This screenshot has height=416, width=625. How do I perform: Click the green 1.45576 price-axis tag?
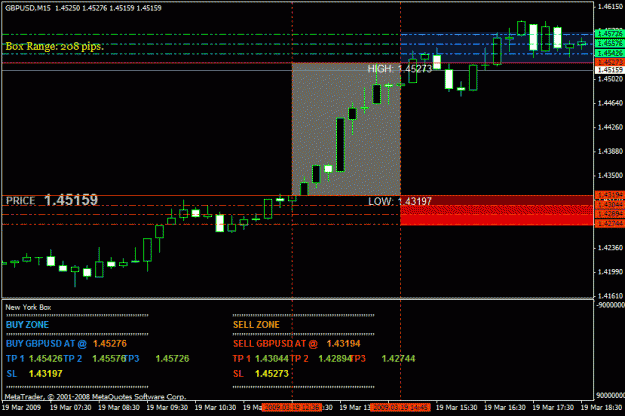609,43
